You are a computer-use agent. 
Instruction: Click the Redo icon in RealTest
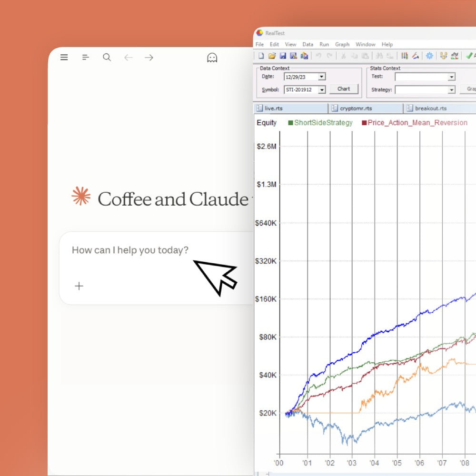pos(329,56)
